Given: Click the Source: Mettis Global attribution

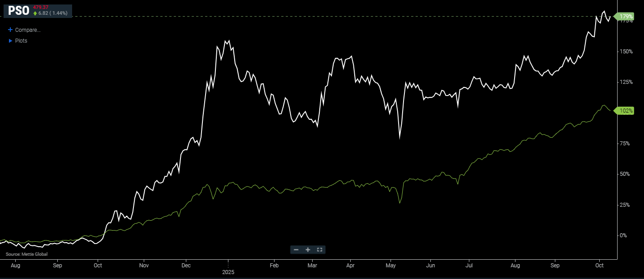Looking at the screenshot, I should click(26, 254).
